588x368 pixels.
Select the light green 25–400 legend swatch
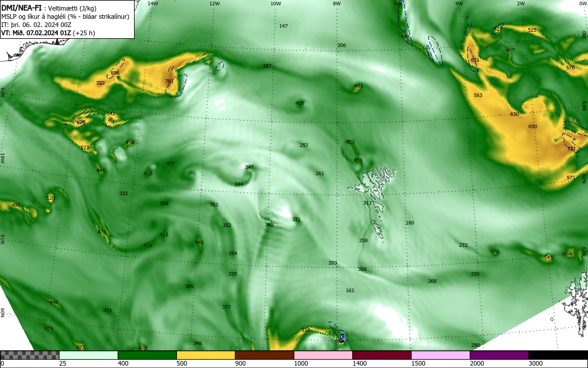pyautogui.click(x=89, y=355)
